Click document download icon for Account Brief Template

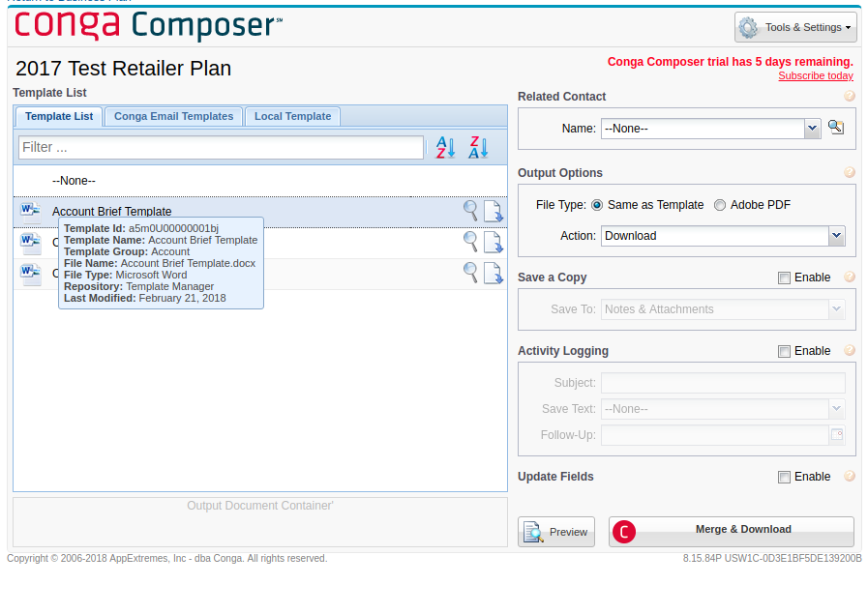(494, 212)
